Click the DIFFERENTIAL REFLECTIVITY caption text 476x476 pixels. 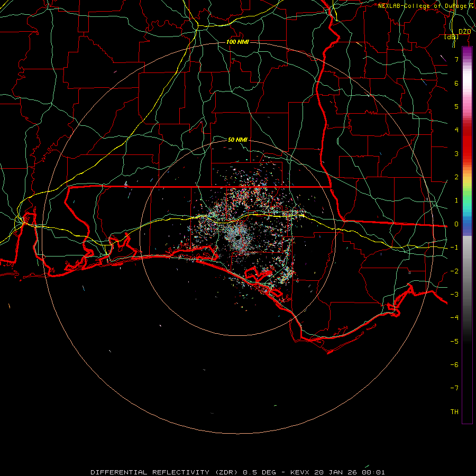pyautogui.click(x=150, y=472)
